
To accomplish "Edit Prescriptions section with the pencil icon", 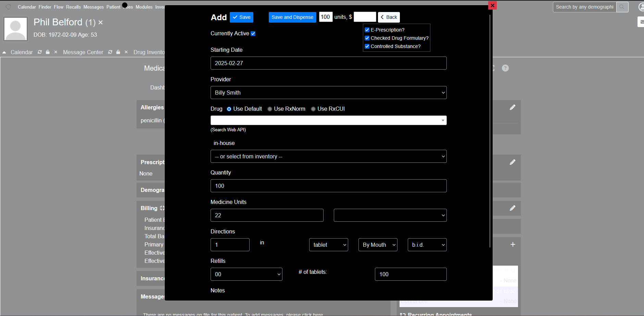I will pyautogui.click(x=513, y=162).
